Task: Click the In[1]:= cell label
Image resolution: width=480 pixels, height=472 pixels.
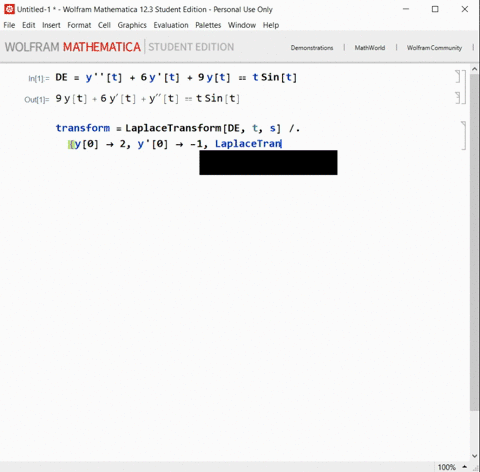Action: [39, 79]
